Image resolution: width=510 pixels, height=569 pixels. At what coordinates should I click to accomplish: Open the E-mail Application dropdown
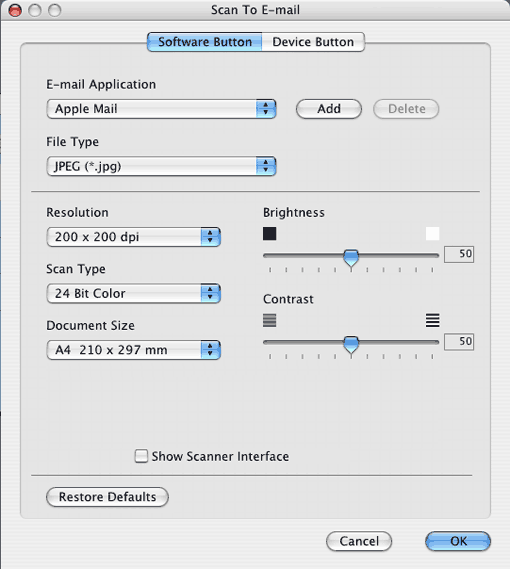(x=162, y=109)
